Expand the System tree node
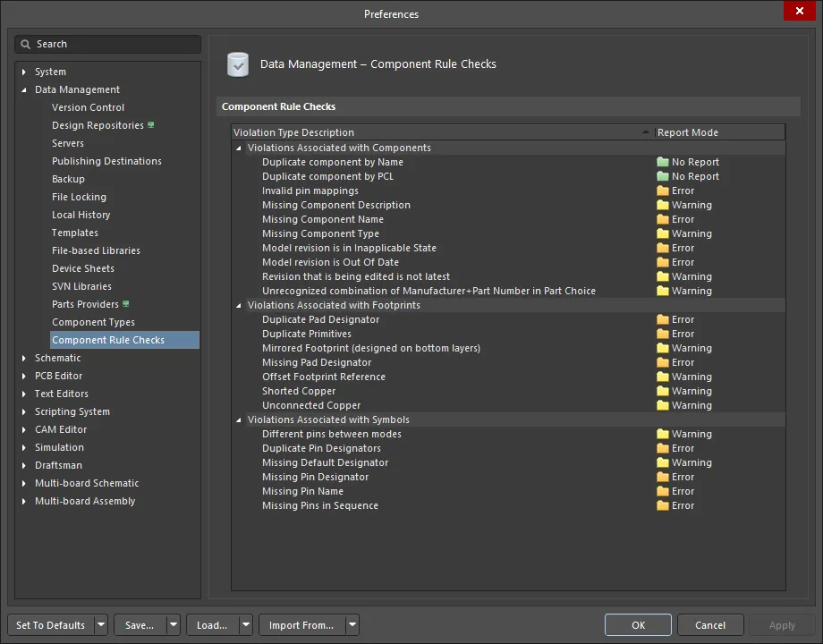This screenshot has width=823, height=644. 23,72
